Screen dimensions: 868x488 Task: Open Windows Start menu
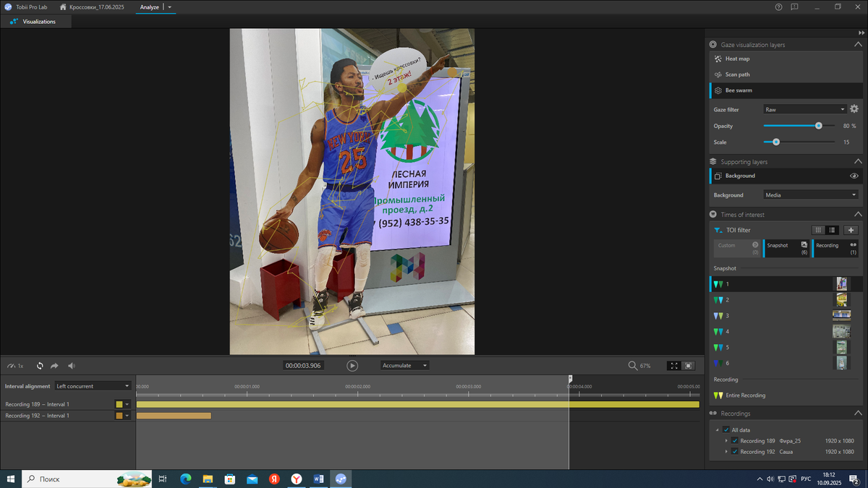[x=11, y=479]
